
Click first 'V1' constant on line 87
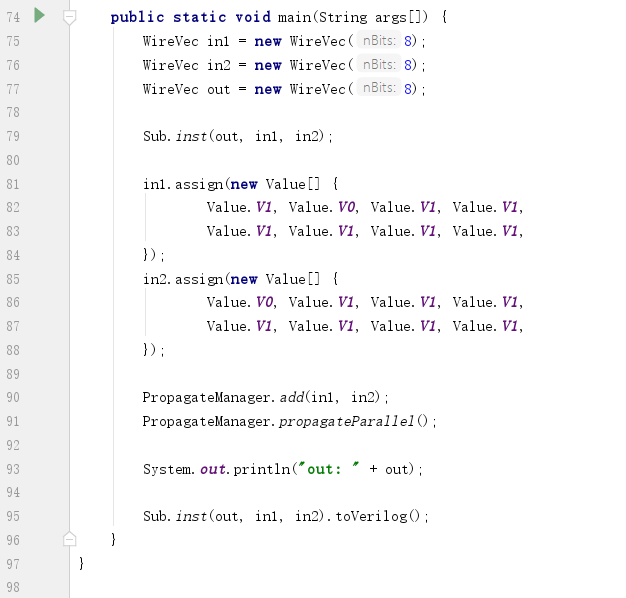point(264,326)
